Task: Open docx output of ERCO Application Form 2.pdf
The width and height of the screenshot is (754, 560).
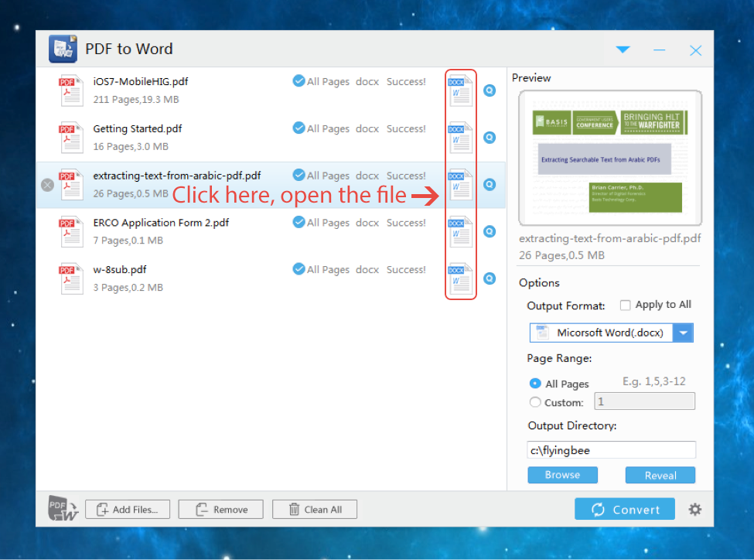Action: (x=460, y=232)
